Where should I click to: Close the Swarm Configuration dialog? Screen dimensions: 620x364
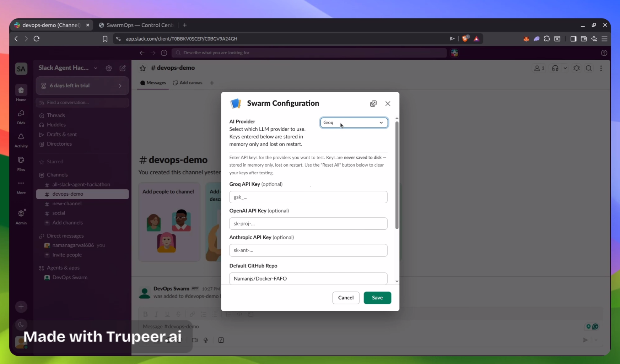pyautogui.click(x=388, y=104)
